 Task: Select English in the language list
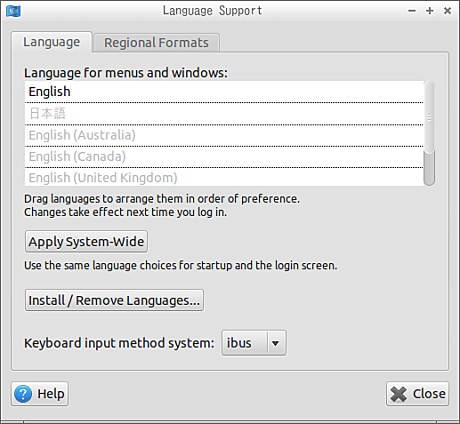tap(224, 92)
